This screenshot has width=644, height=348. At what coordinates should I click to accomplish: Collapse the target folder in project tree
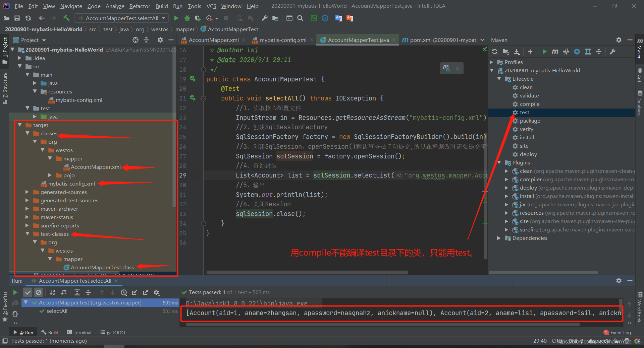[20, 125]
